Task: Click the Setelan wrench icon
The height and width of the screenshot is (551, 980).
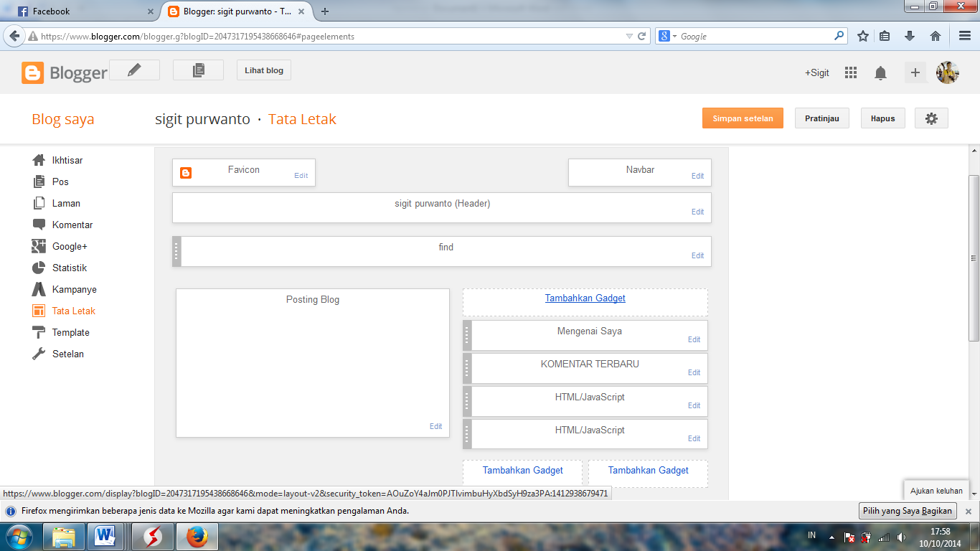Action: tap(39, 354)
